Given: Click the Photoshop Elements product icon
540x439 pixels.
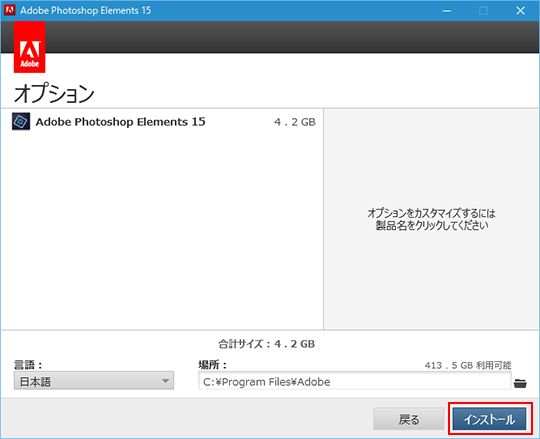Looking at the screenshot, I should pyautogui.click(x=21, y=121).
